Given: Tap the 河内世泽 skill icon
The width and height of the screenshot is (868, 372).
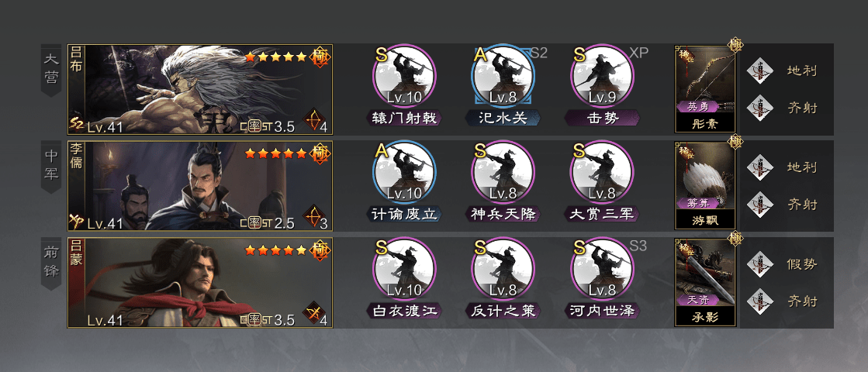Looking at the screenshot, I should [x=602, y=269].
